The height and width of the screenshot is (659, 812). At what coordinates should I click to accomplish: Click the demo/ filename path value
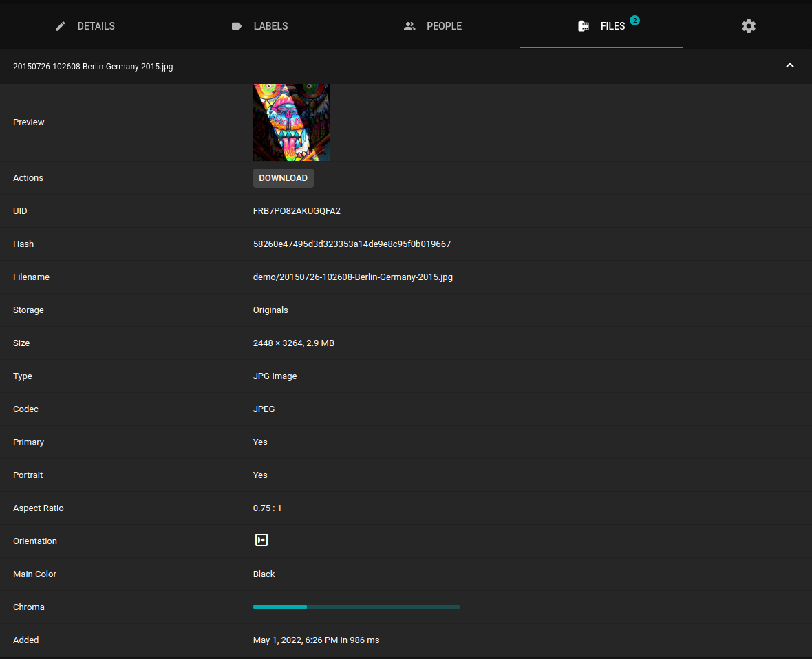coord(352,277)
